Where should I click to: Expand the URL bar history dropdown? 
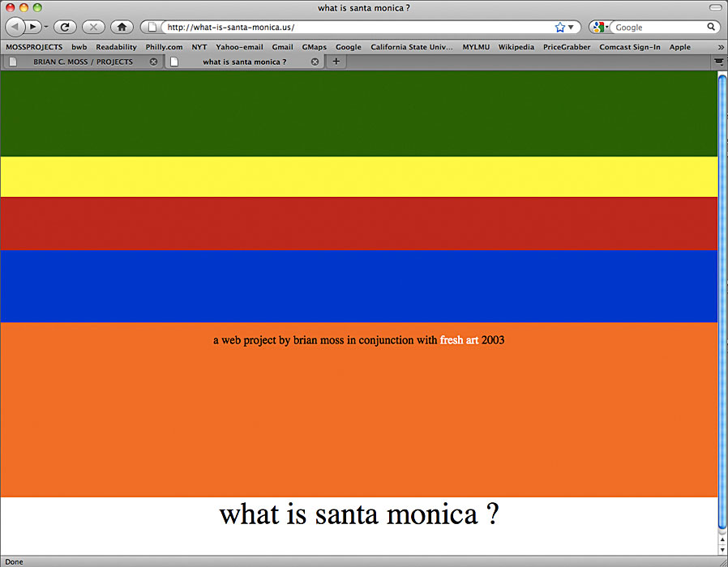click(572, 27)
